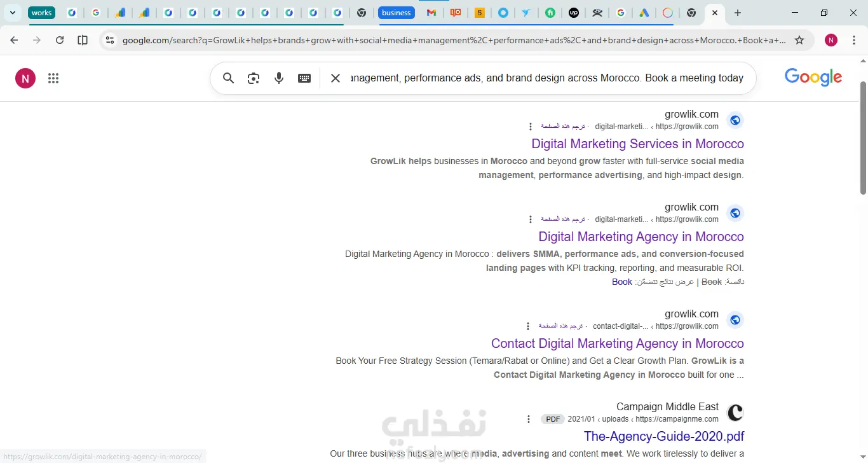
Task: Click the PDF badge on Campaign result
Action: coord(553,419)
